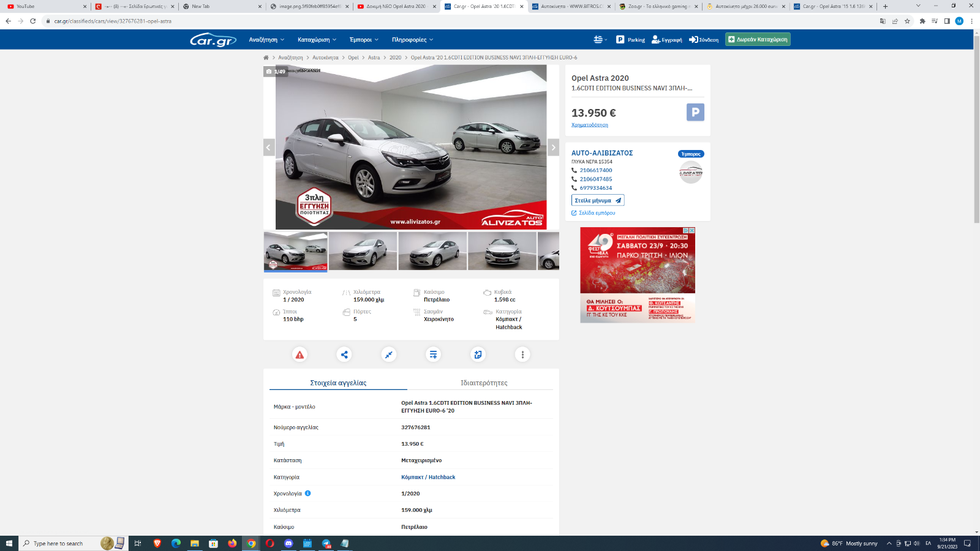Select the second car photo thumbnail
The height and width of the screenshot is (551, 980).
(363, 251)
